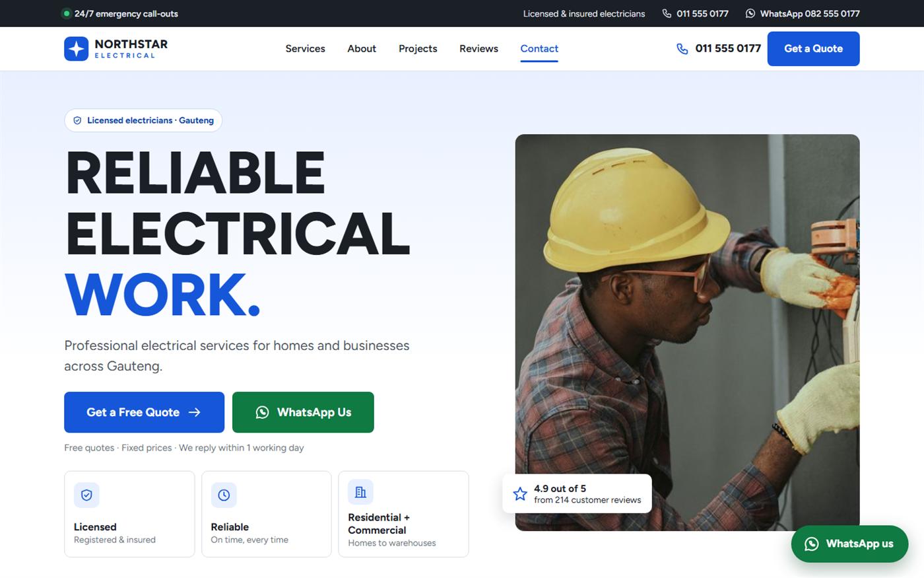Click the shield icon in Licensed badge

(x=77, y=120)
